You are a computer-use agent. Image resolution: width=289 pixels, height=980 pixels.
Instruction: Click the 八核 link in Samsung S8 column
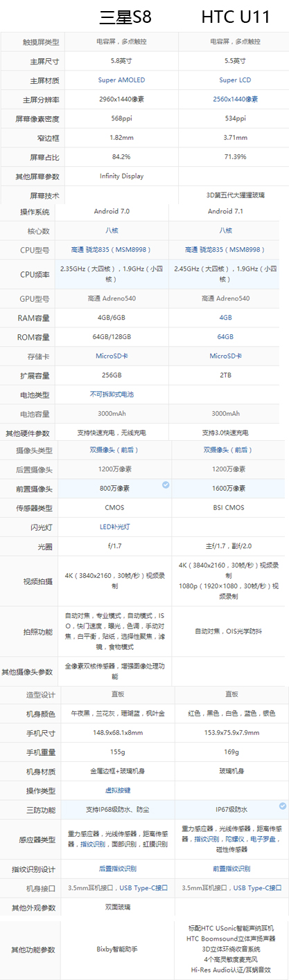click(112, 230)
